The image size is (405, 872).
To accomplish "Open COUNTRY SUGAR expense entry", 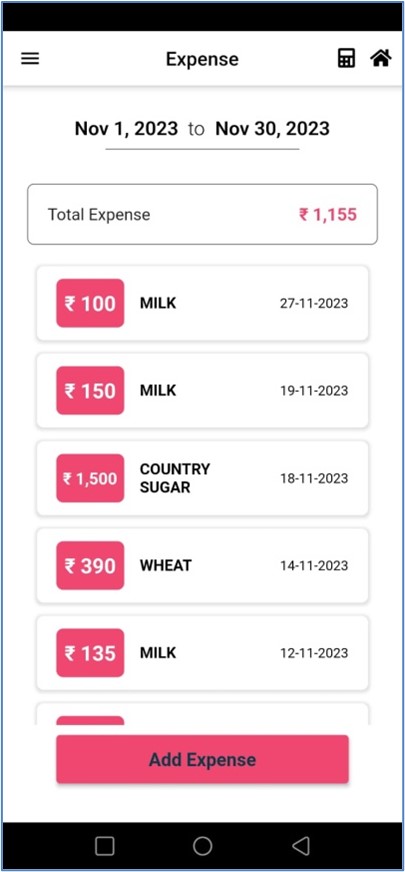I will 202,478.
